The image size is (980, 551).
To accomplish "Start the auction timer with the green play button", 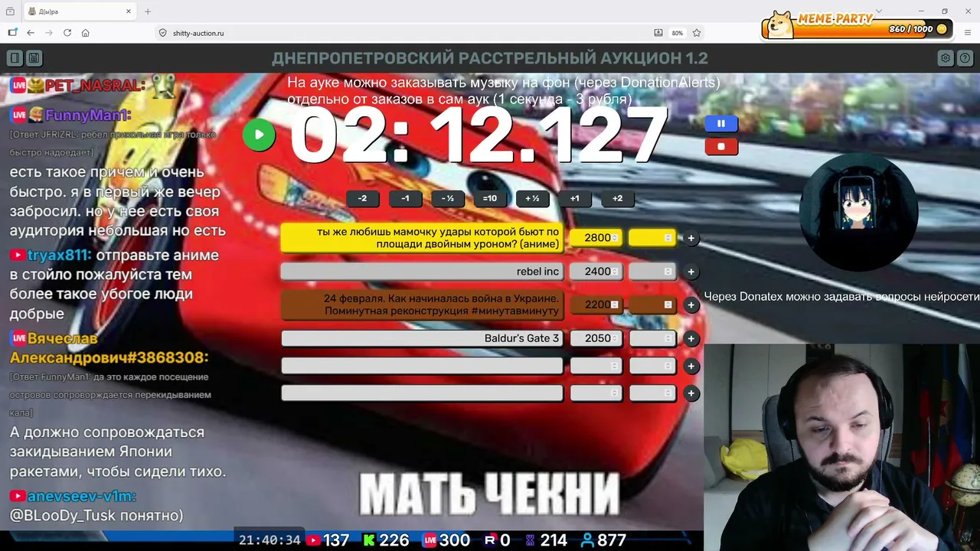I will tap(259, 135).
